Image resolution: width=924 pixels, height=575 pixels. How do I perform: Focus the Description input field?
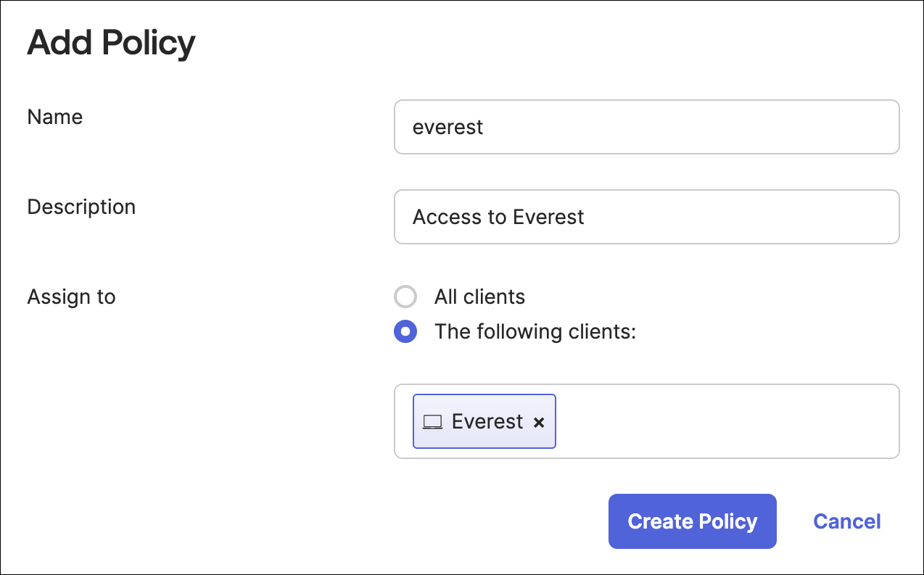coord(646,217)
